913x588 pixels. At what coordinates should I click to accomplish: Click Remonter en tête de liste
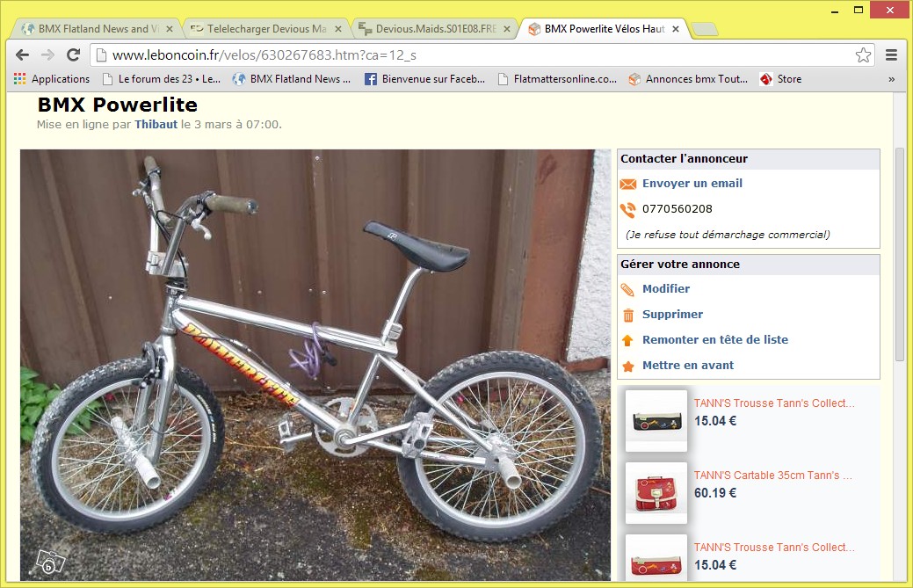coord(715,340)
